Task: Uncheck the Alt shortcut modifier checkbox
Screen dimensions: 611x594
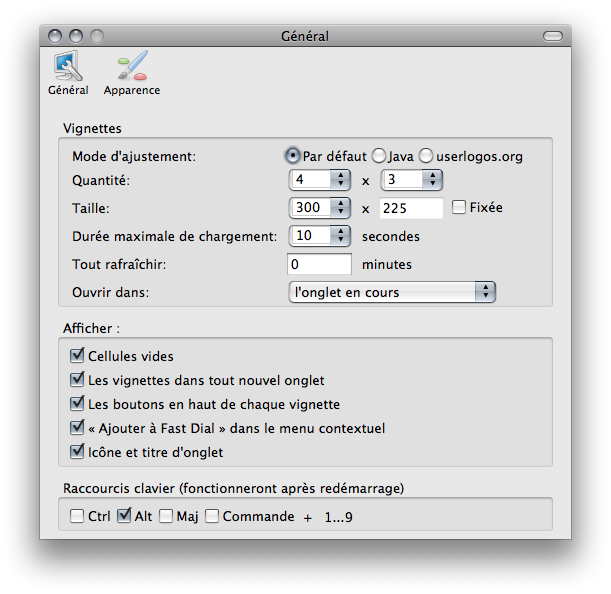Action: click(124, 515)
